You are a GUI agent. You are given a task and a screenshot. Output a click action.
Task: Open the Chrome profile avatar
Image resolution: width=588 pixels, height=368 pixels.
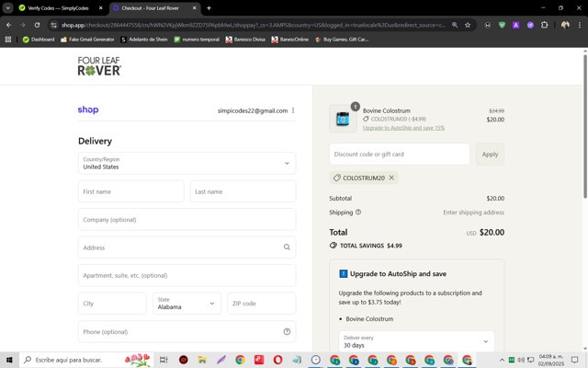[x=565, y=25]
